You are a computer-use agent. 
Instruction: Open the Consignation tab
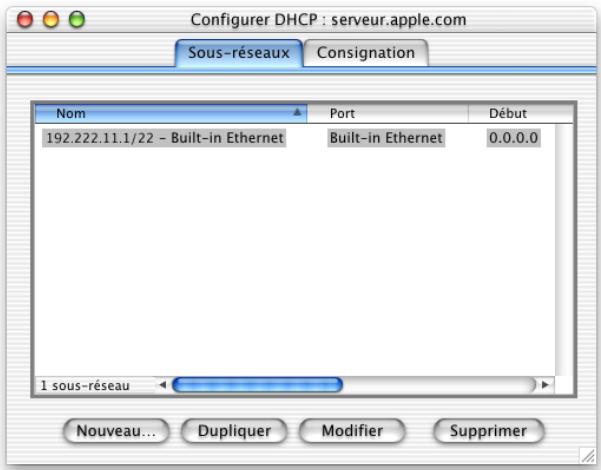[x=366, y=53]
